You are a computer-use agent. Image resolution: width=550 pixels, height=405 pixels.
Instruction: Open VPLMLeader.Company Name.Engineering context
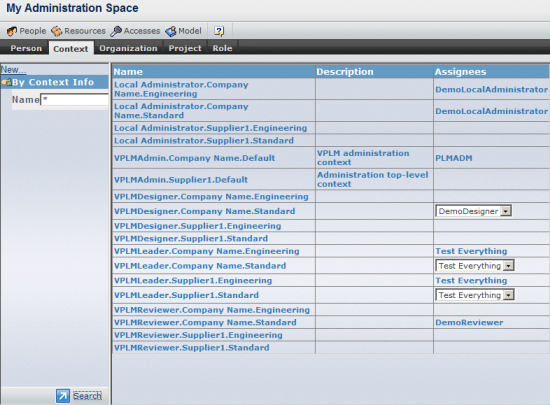tap(207, 251)
